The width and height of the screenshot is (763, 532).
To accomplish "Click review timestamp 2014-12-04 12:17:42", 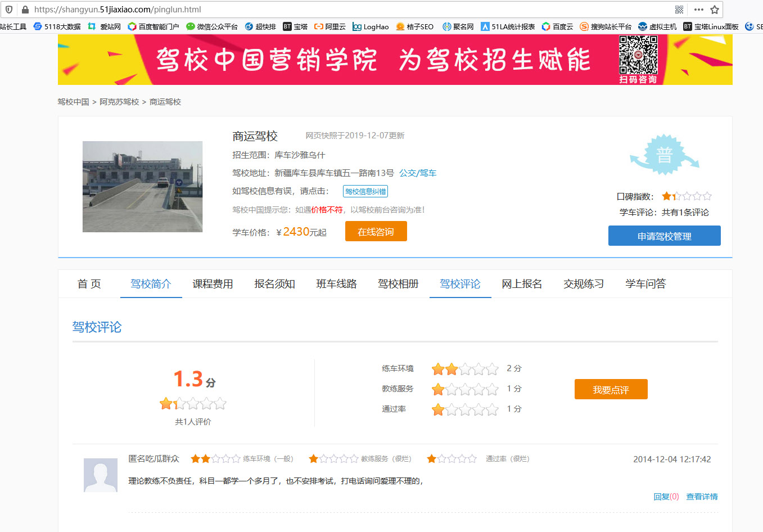I will pyautogui.click(x=672, y=459).
